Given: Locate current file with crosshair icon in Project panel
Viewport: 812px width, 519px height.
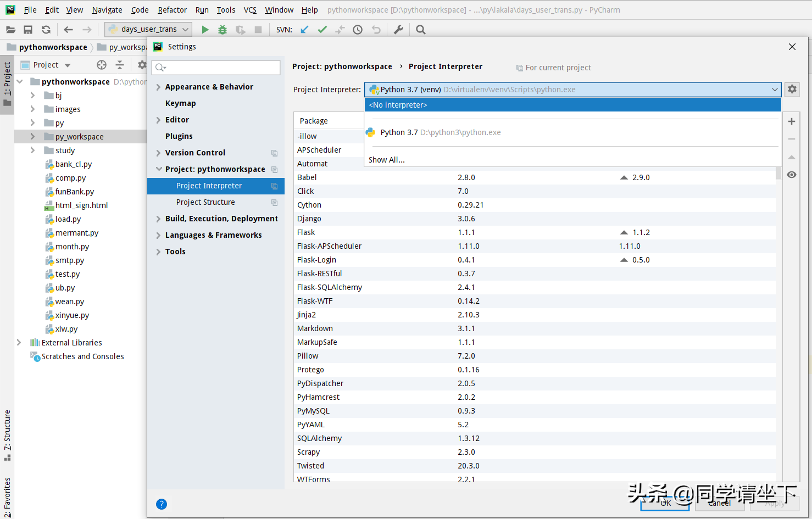Looking at the screenshot, I should [102, 65].
